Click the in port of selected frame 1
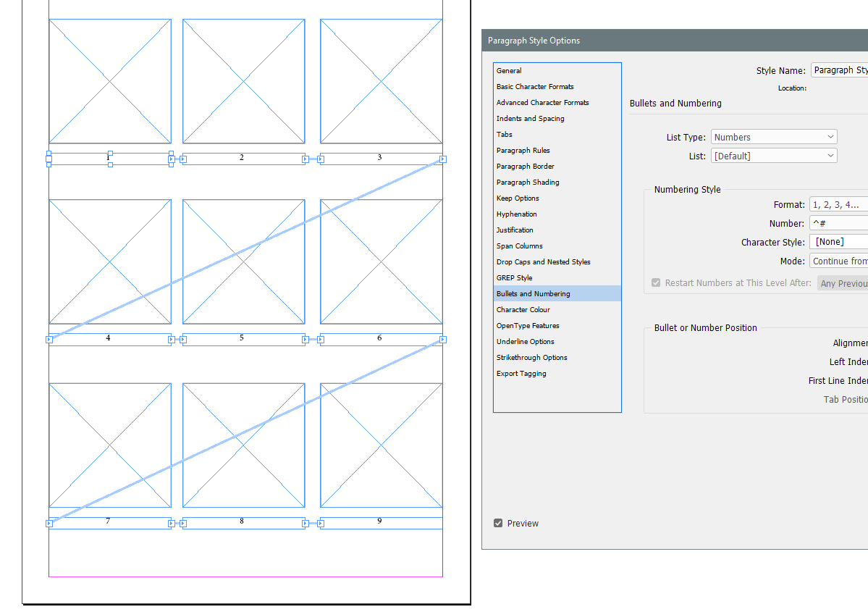 [x=49, y=159]
